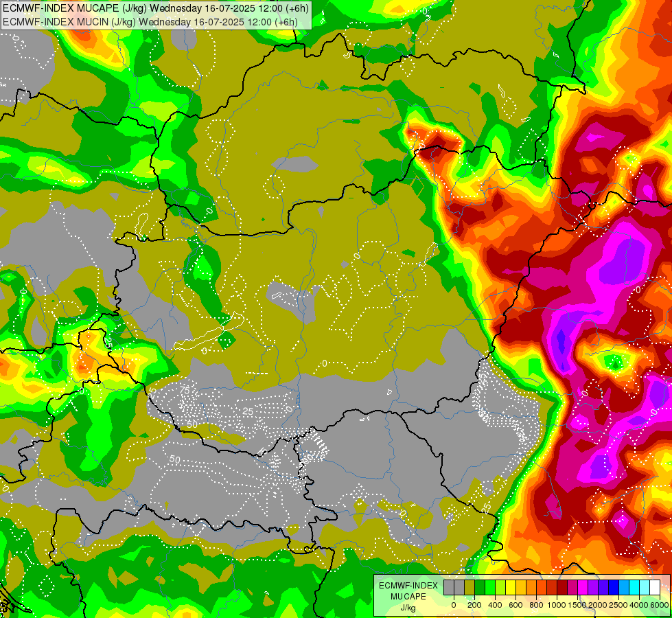Select the bright green legend swatch

[490, 587]
